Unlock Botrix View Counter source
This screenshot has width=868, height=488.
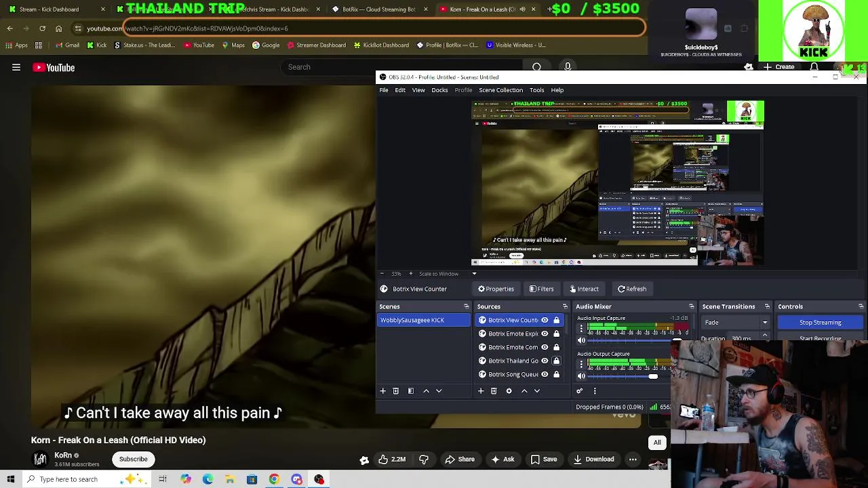pos(557,320)
